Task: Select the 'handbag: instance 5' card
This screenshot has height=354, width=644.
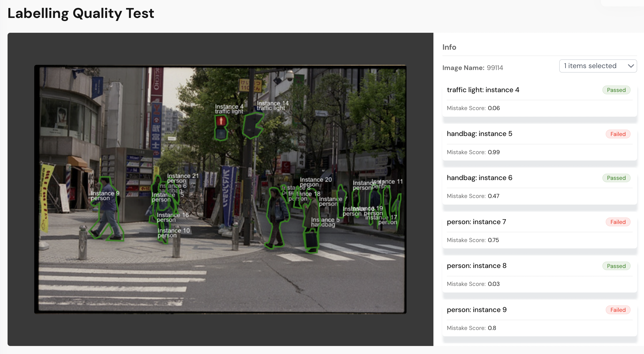Action: pyautogui.click(x=479, y=134)
